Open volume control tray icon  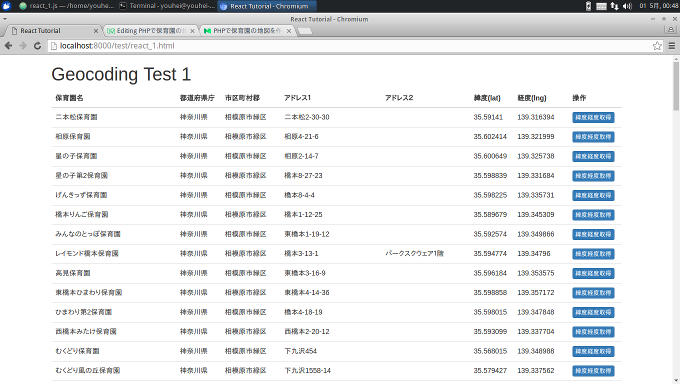click(627, 6)
